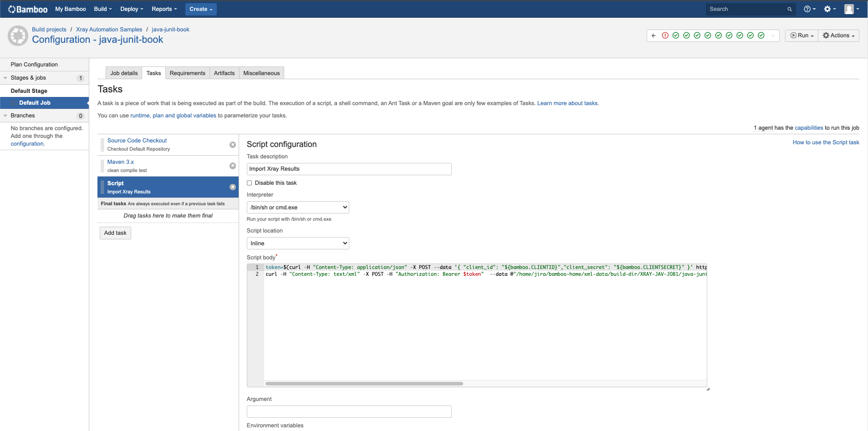Open the branches configuration link
868x431 pixels.
(x=27, y=144)
